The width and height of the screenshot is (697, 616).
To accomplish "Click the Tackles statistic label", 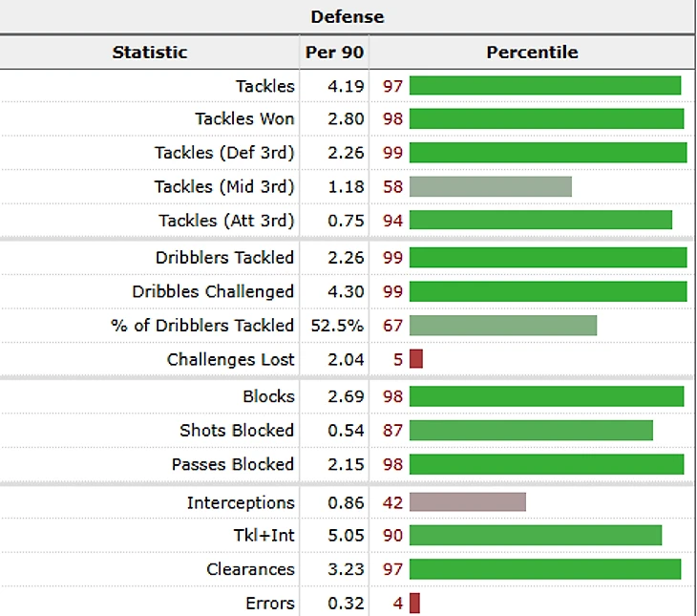I will pyautogui.click(x=265, y=86).
